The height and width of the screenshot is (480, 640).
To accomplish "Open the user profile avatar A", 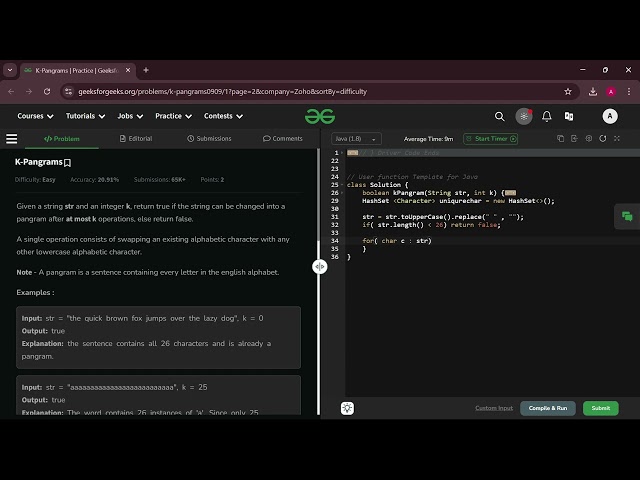I will tap(610, 116).
